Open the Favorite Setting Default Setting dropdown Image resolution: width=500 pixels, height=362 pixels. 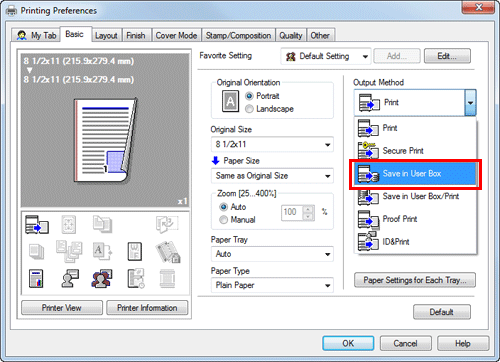[326, 56]
